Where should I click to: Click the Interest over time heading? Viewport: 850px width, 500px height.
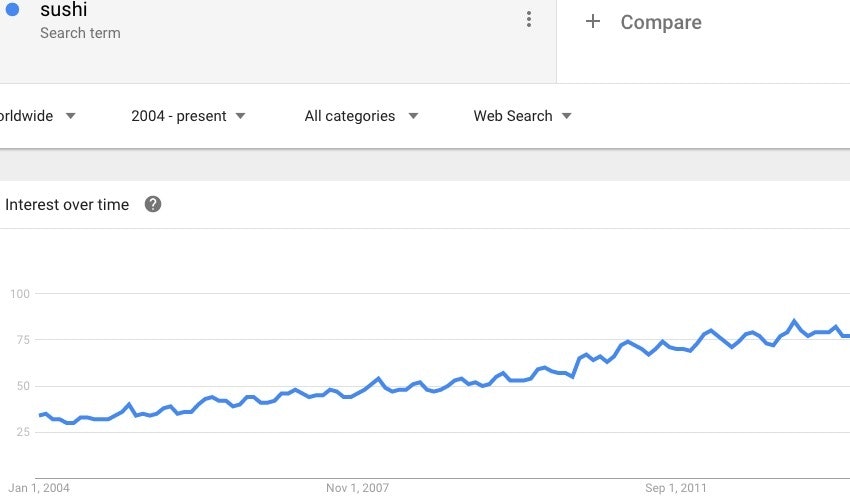point(67,205)
